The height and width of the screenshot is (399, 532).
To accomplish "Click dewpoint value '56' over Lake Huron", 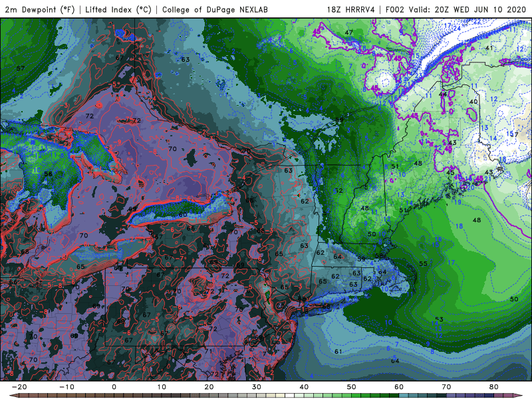I will (x=48, y=174).
